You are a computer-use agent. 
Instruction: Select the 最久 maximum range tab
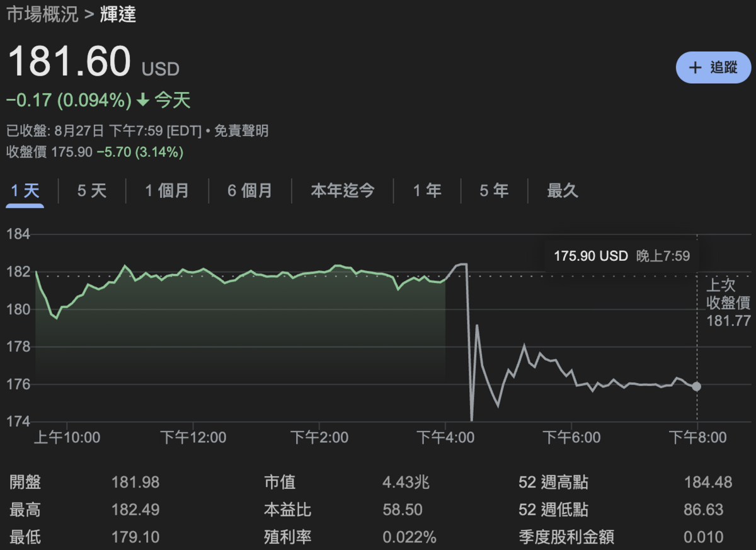563,190
